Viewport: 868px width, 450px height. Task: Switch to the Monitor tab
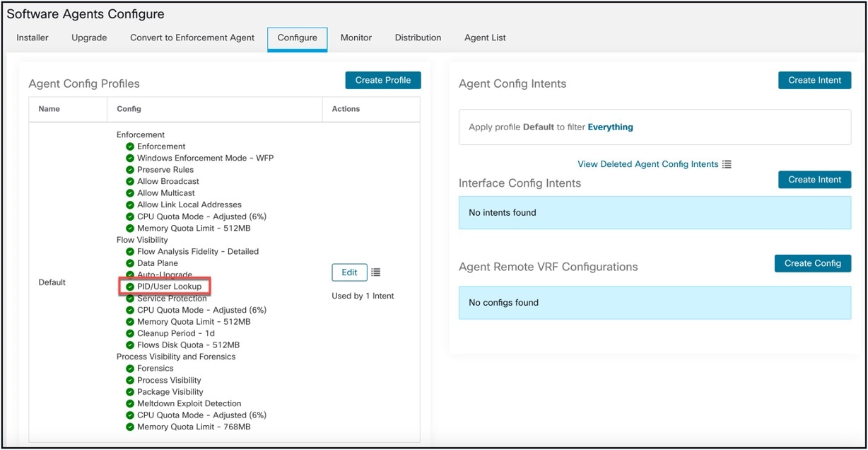click(356, 37)
